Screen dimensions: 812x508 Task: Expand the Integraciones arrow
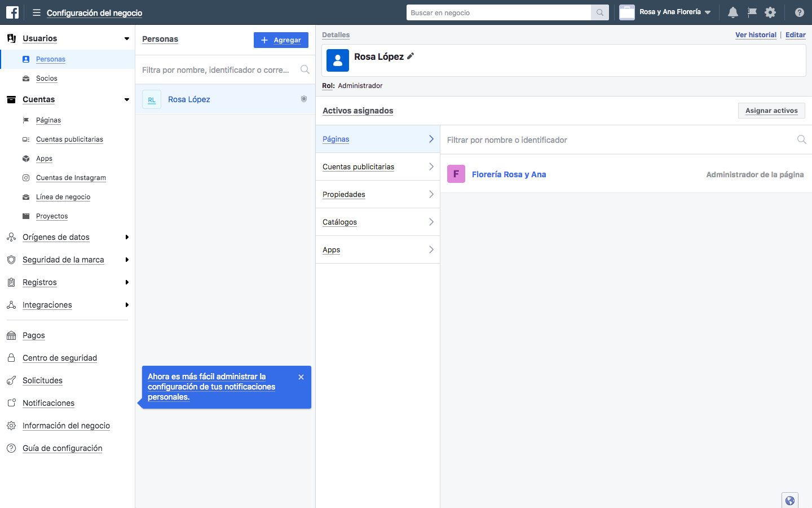127,305
